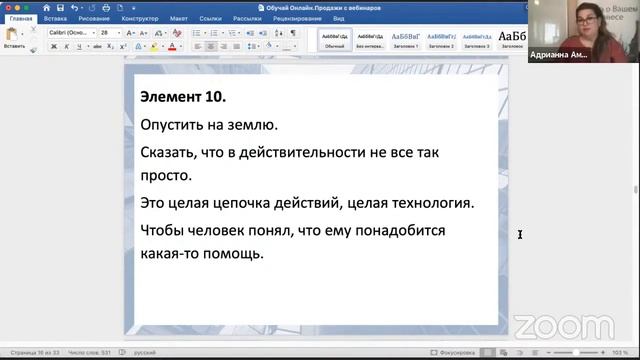Switch to the Рисование tab

94,18
